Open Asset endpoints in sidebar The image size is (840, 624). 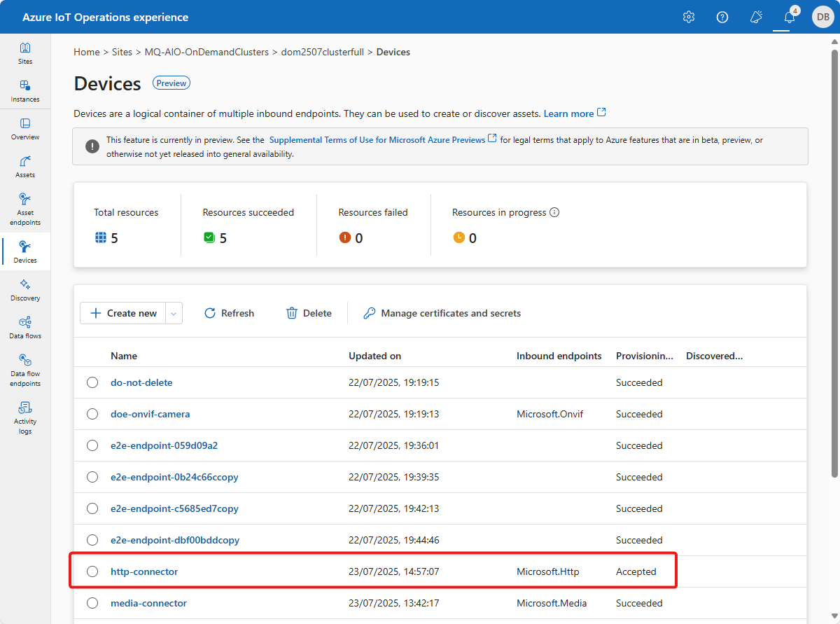pyautogui.click(x=25, y=209)
